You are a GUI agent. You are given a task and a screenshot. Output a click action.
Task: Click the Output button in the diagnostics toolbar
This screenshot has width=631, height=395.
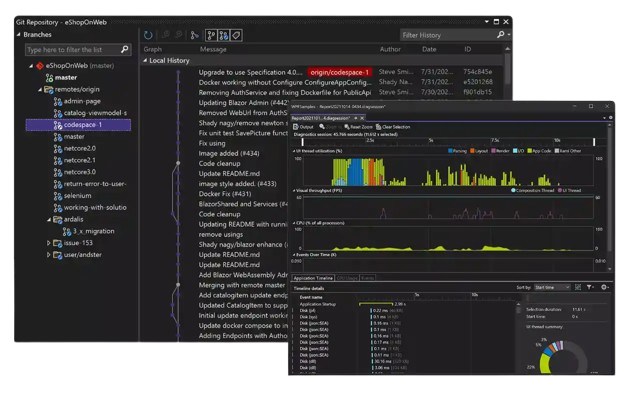coord(303,127)
